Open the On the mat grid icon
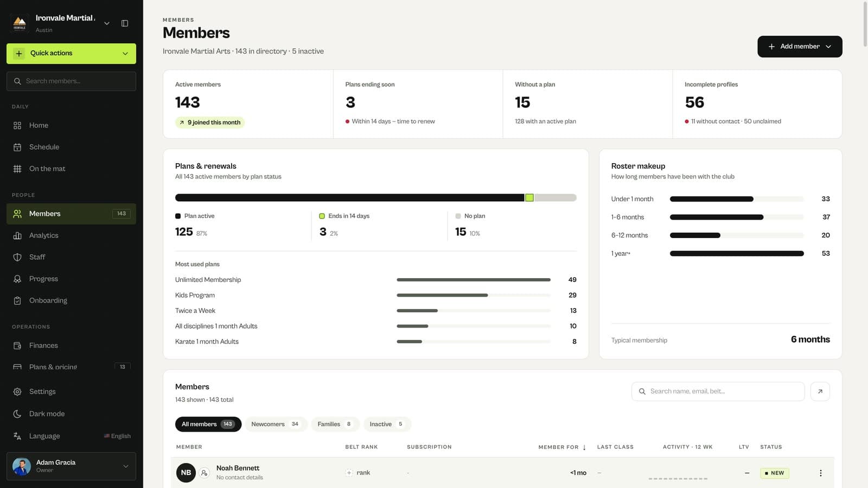The image size is (868, 488). pyautogui.click(x=17, y=169)
